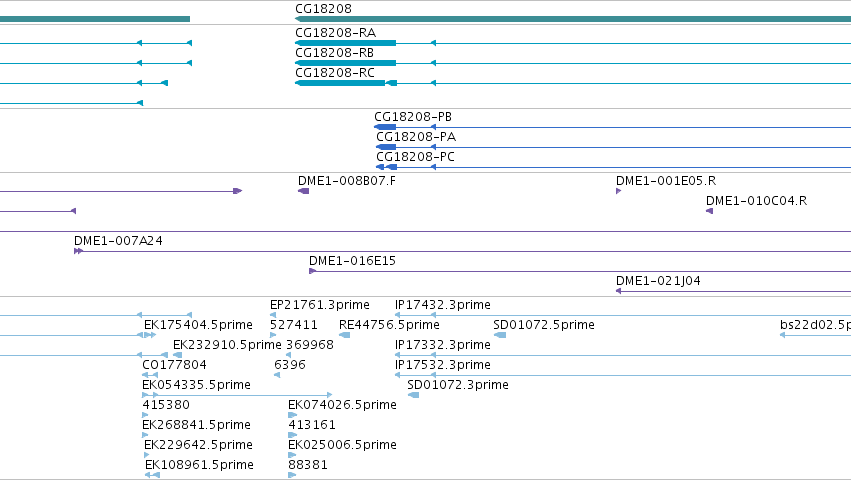Select the DME1-001E05.R label

point(666,181)
